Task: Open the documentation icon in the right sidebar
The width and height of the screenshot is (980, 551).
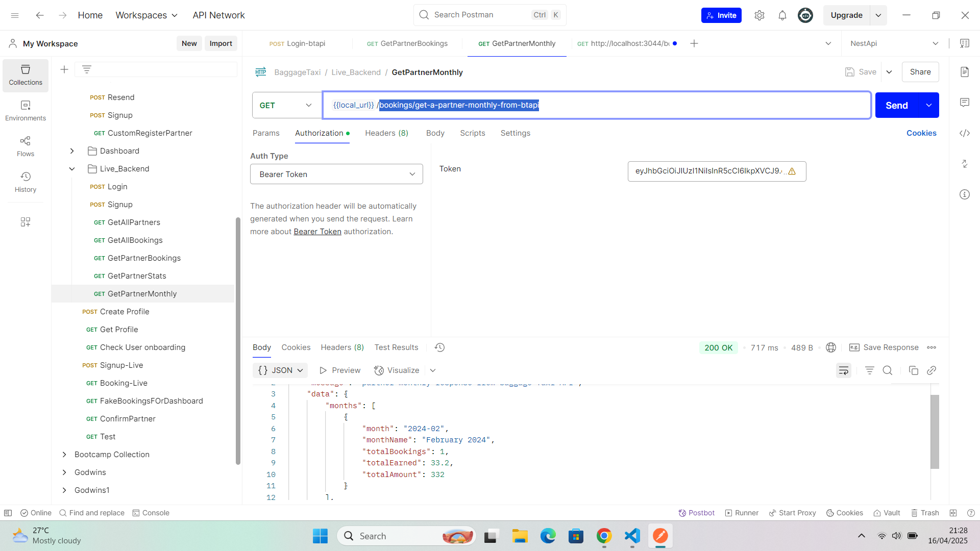Action: click(x=965, y=72)
